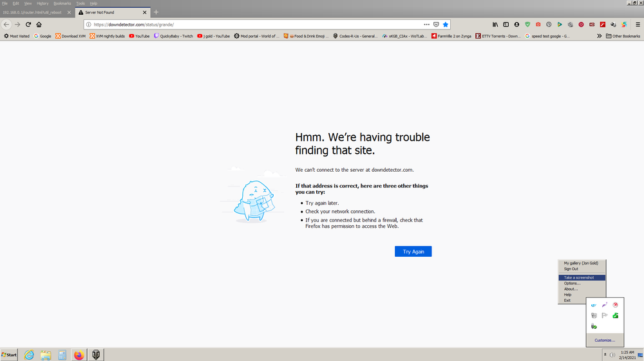The image size is (644, 361).
Task: Click the red HD extension icon
Action: [x=592, y=24]
